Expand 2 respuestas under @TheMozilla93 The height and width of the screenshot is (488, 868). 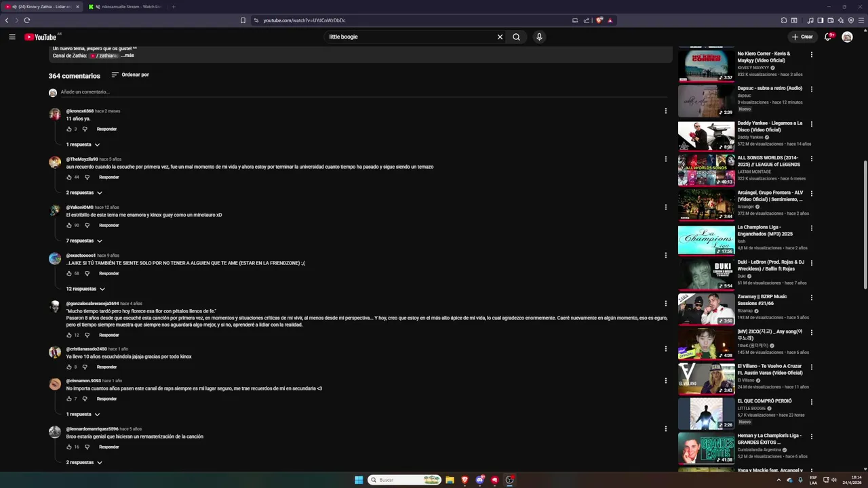coord(84,192)
